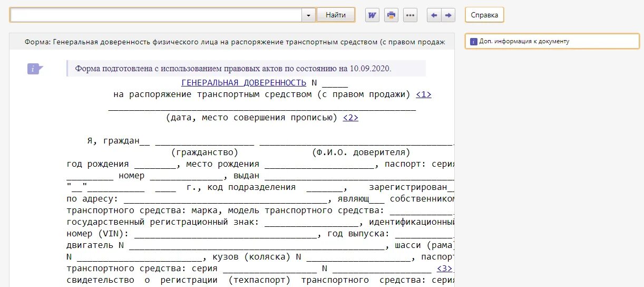Click the Найти search button
The image size is (644, 287).
point(336,15)
